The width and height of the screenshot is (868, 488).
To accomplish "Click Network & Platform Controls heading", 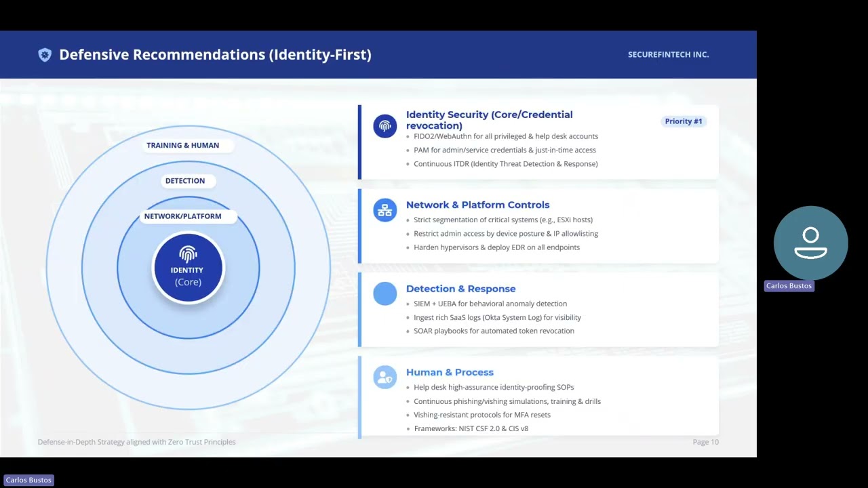I will pos(477,205).
